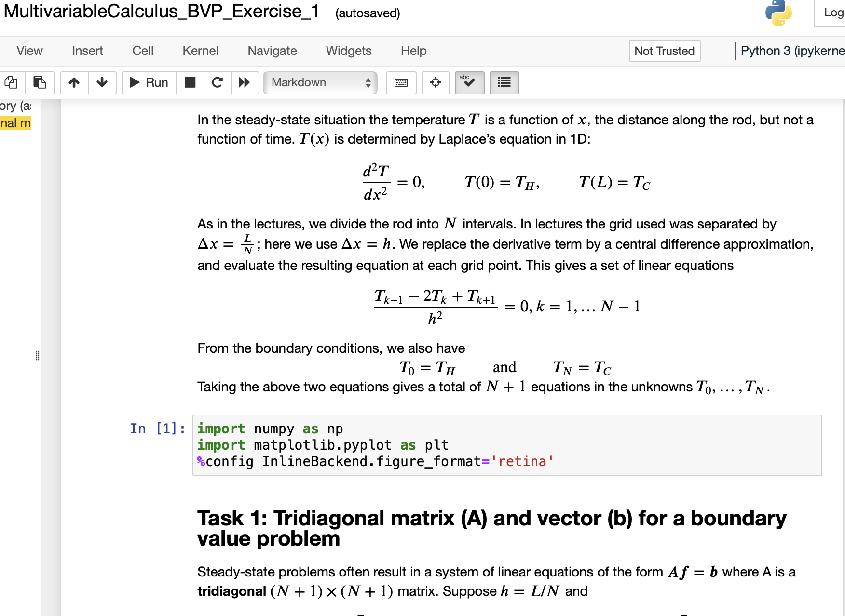The height and width of the screenshot is (616, 845).
Task: Open the Widgets menu
Action: (348, 51)
